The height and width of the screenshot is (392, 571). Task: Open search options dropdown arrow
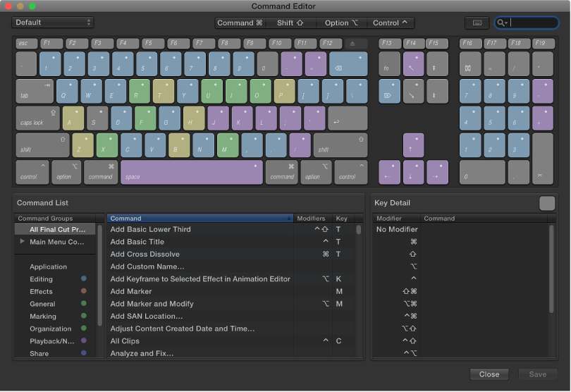tap(506, 23)
